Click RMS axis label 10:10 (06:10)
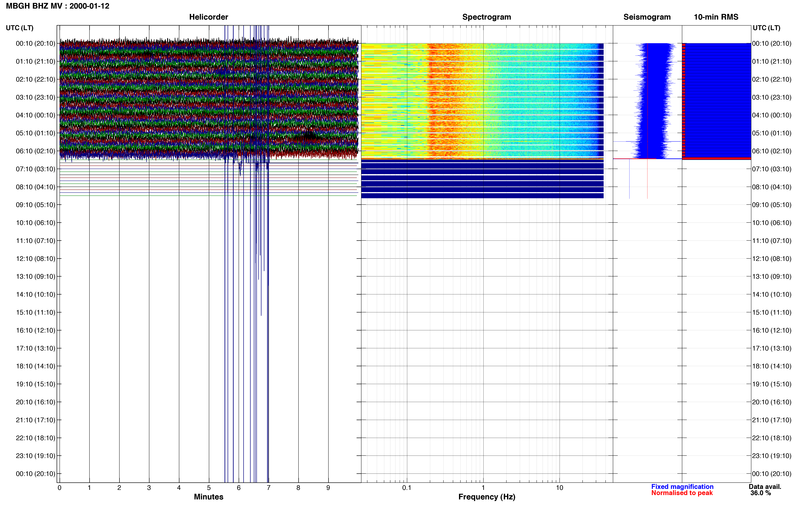The image size is (812, 508). click(772, 223)
